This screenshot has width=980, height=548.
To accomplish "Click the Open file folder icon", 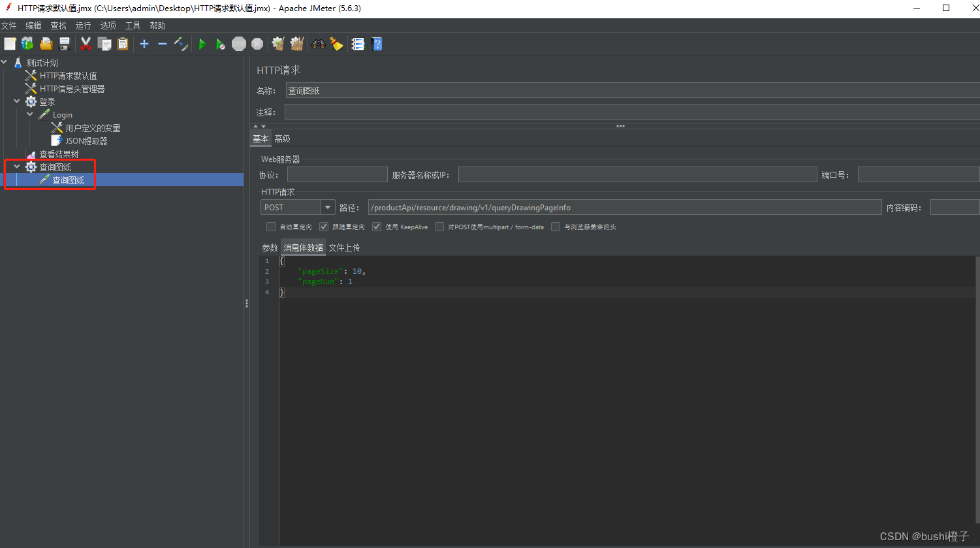I will [x=46, y=44].
